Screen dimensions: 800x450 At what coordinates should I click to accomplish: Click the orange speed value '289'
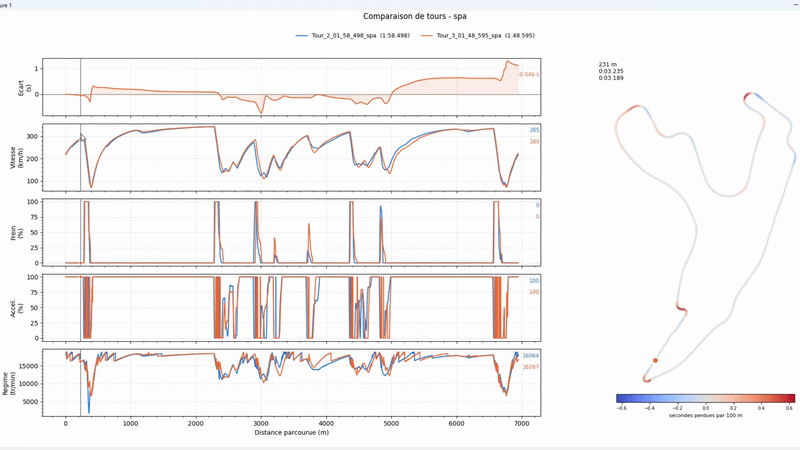534,142
